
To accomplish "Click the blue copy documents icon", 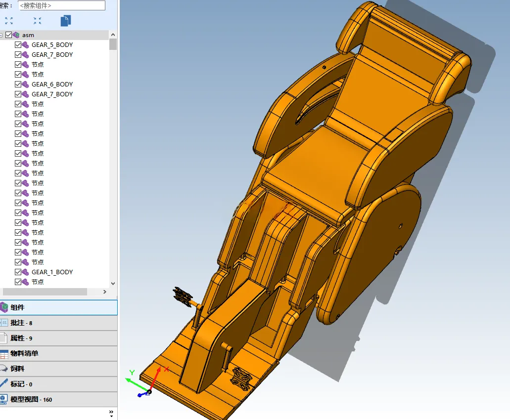I will (66, 21).
